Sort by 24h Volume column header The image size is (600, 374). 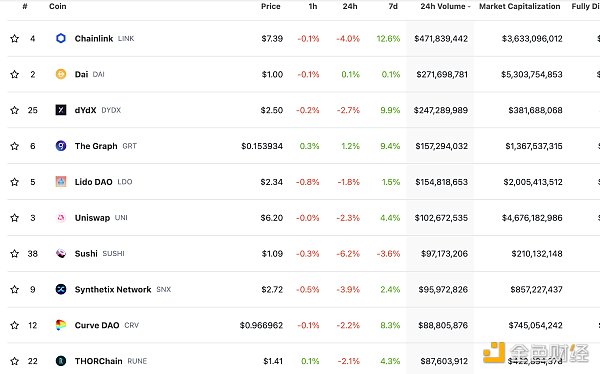[x=445, y=6]
